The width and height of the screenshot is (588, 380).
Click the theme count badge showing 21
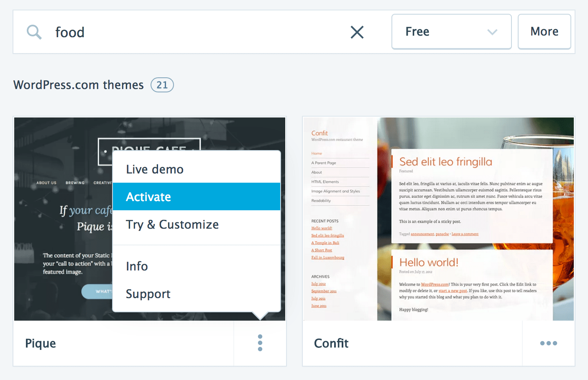coord(162,85)
